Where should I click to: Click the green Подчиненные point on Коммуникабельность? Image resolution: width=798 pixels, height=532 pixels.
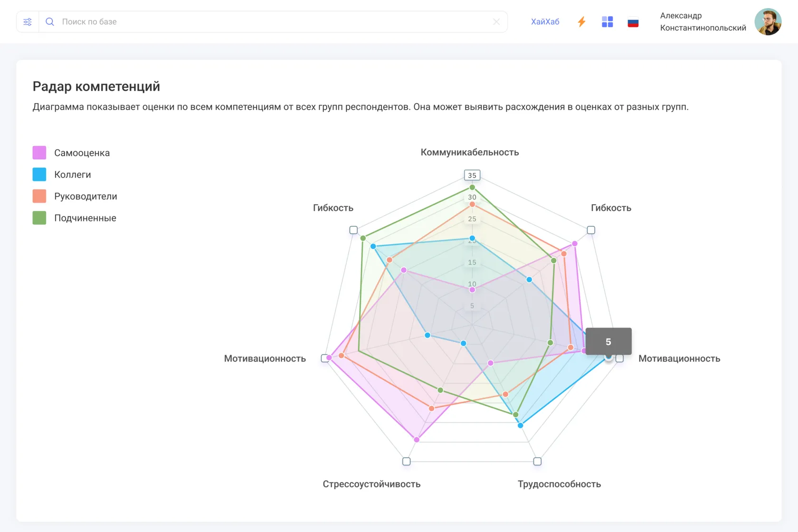pyautogui.click(x=472, y=188)
